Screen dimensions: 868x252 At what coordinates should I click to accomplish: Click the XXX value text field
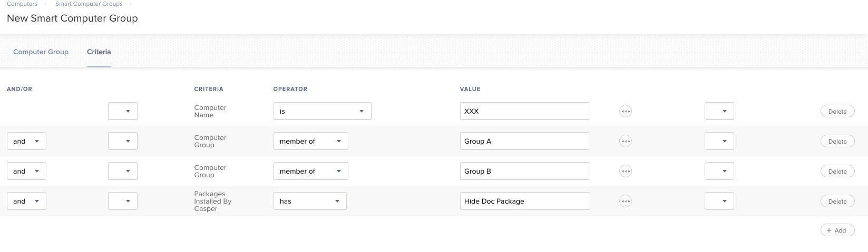[524, 111]
